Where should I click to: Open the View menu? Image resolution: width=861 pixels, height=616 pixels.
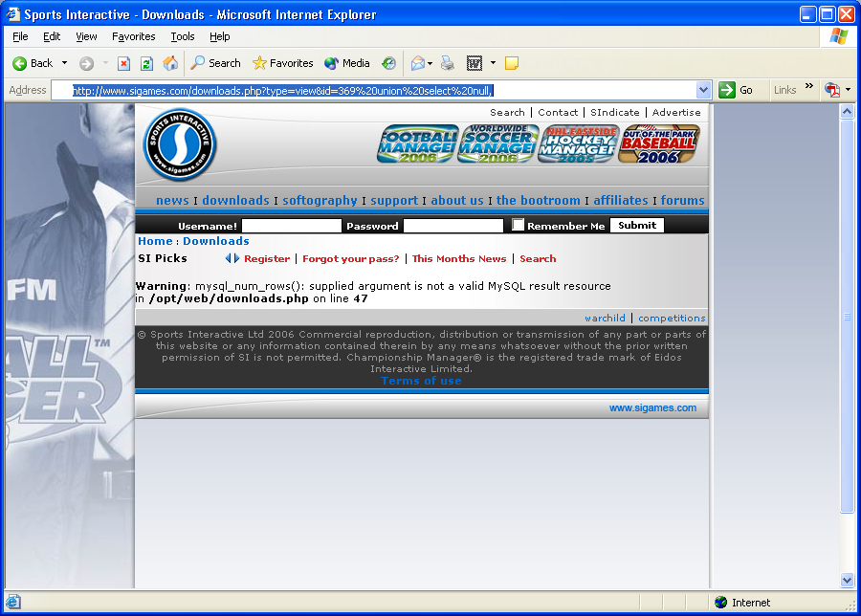pos(86,36)
